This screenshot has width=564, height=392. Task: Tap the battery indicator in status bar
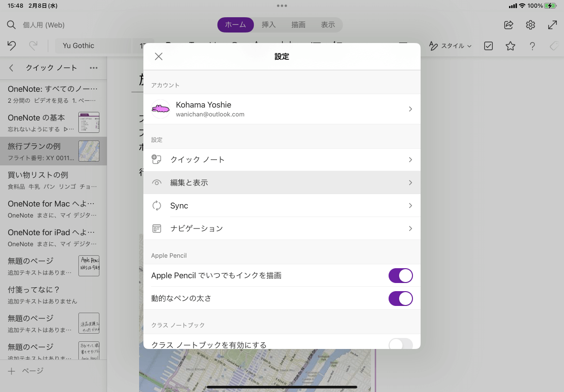(x=550, y=6)
